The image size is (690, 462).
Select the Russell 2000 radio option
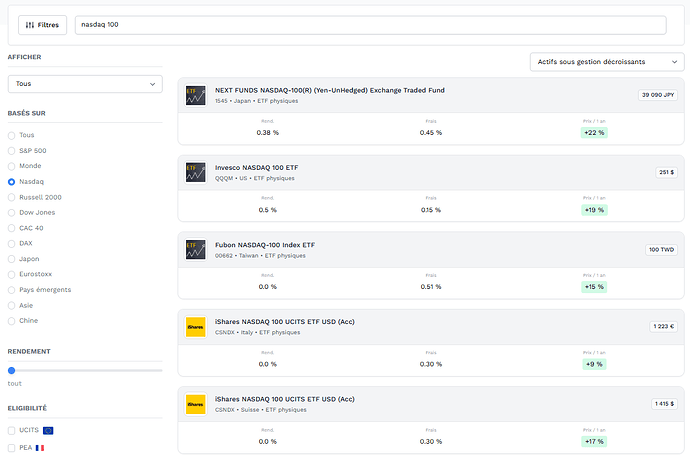[11, 198]
